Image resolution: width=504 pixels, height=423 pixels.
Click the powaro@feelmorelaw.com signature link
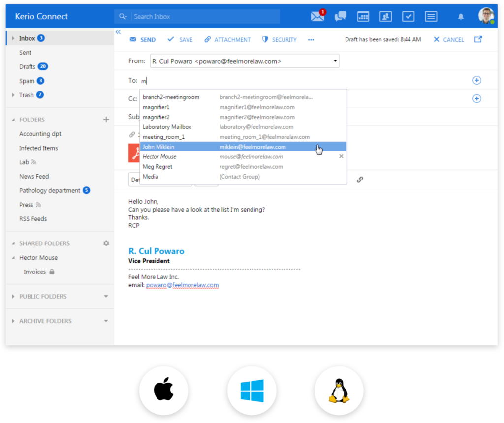coord(182,285)
